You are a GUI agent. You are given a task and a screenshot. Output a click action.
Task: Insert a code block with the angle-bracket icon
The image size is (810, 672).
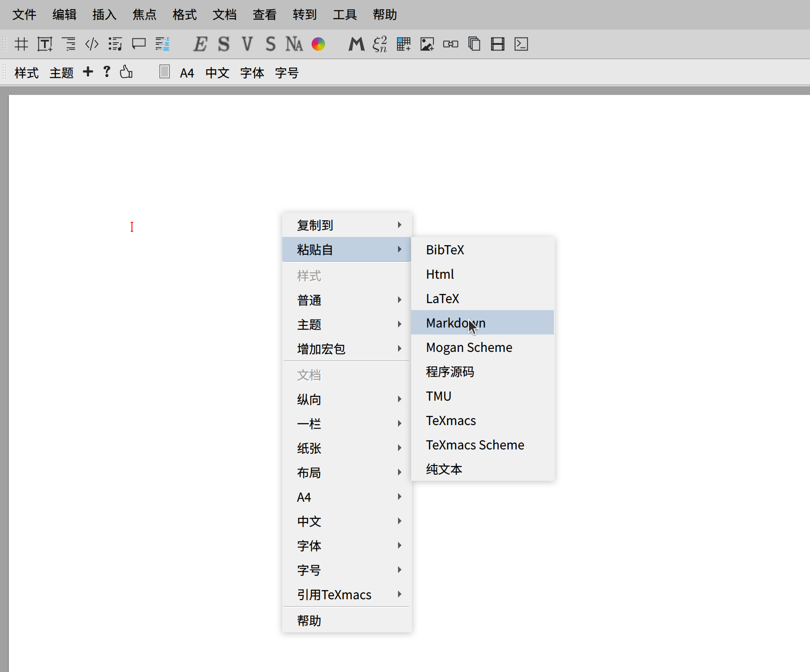point(92,44)
